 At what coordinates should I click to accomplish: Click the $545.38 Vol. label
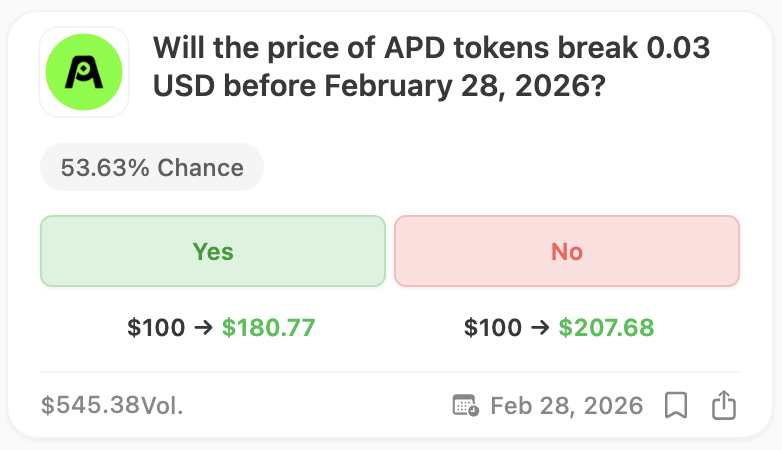tap(112, 405)
